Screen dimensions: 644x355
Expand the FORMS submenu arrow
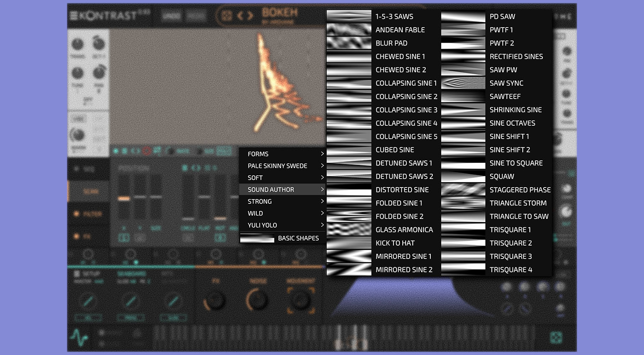click(322, 154)
